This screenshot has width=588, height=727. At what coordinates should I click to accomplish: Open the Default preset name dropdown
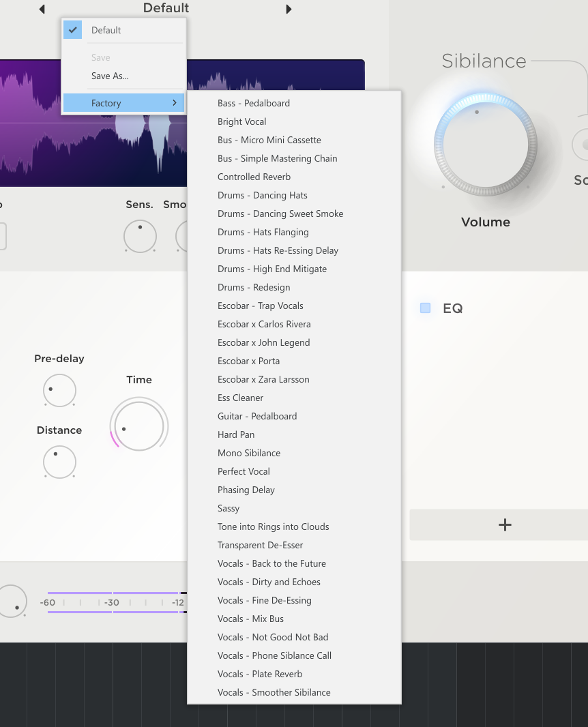166,8
